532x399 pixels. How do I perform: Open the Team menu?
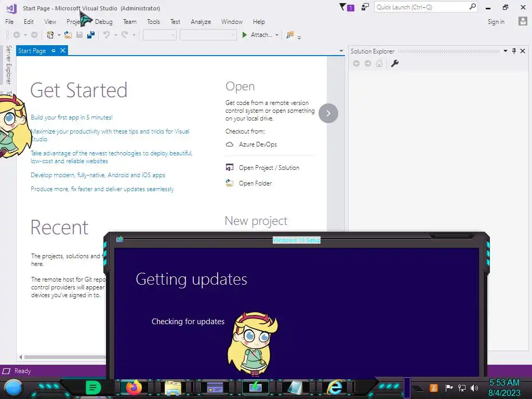[x=129, y=21]
